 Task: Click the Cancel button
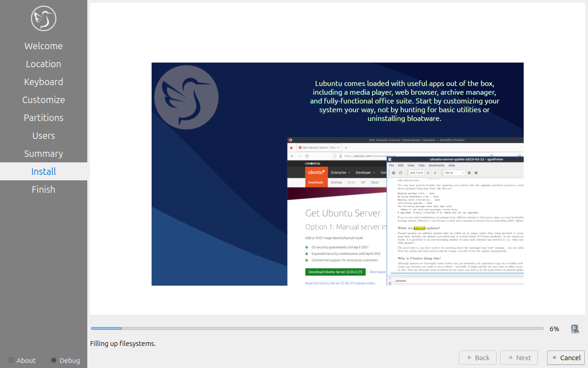click(x=566, y=358)
